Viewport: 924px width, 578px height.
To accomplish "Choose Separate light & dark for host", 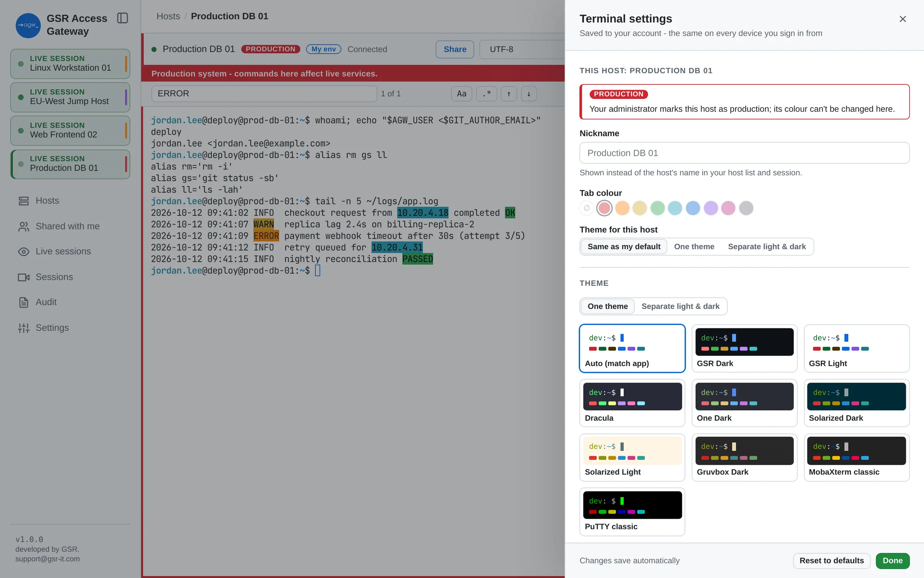I will click(x=767, y=247).
